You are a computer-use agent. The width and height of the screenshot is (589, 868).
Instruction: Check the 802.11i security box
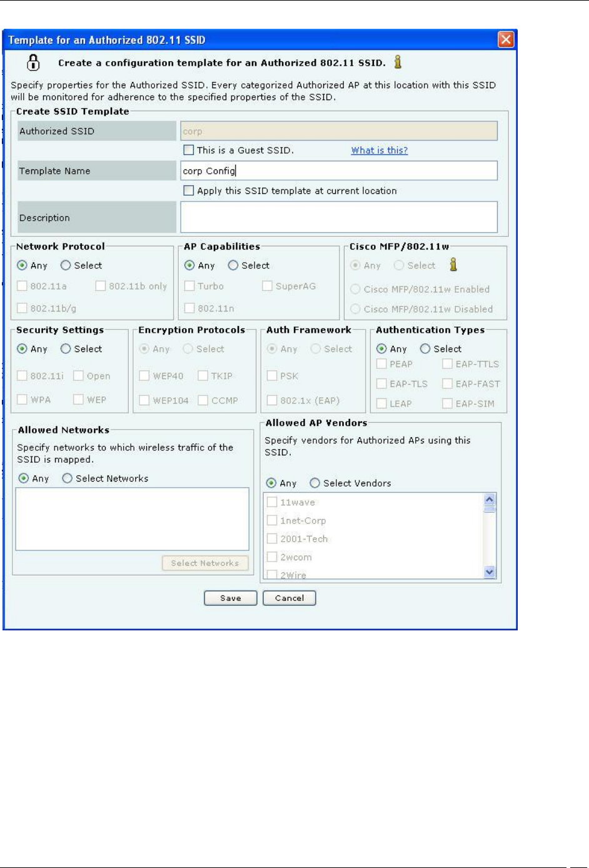23,376
